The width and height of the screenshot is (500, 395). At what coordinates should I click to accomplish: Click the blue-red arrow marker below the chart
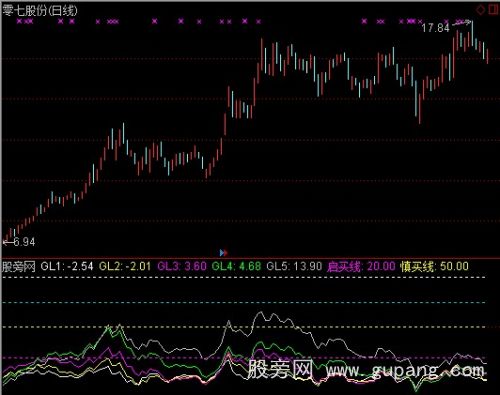click(x=224, y=253)
